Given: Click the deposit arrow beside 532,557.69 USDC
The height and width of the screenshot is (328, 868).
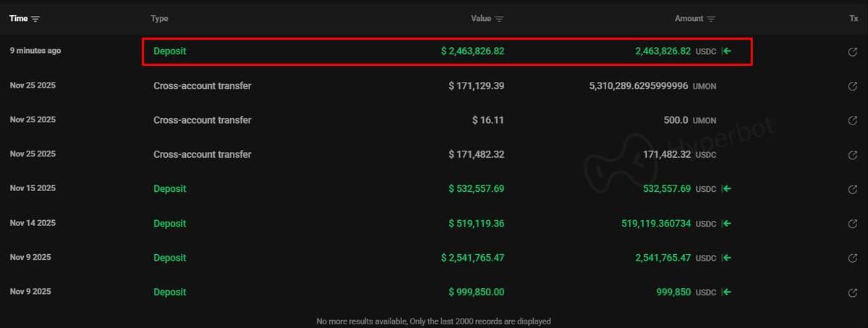Looking at the screenshot, I should click(x=727, y=189).
